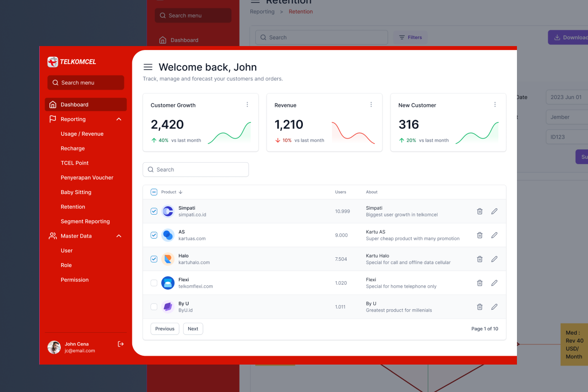Click the Previous pagination button
The width and height of the screenshot is (588, 392).
pos(165,329)
